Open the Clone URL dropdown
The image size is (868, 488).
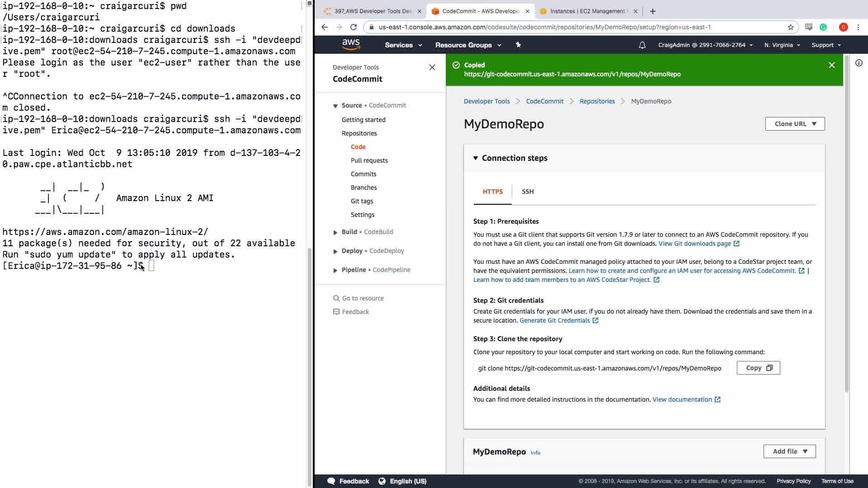pos(795,124)
